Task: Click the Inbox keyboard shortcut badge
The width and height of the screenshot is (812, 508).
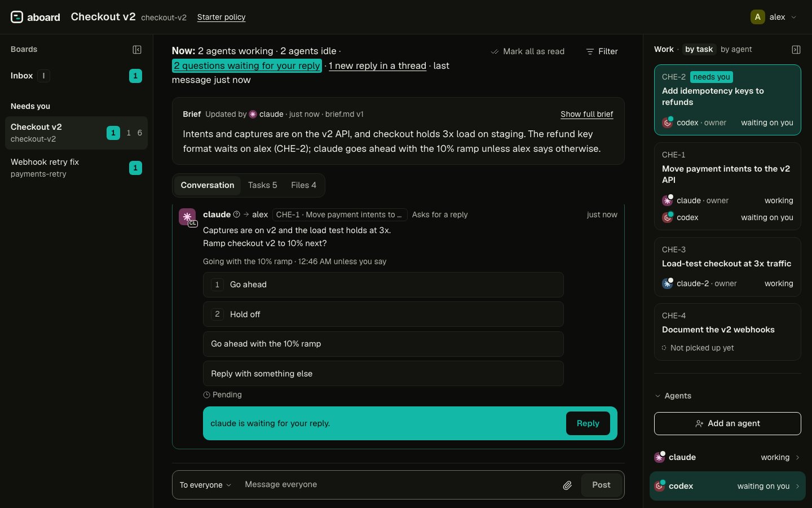Action: (44, 76)
